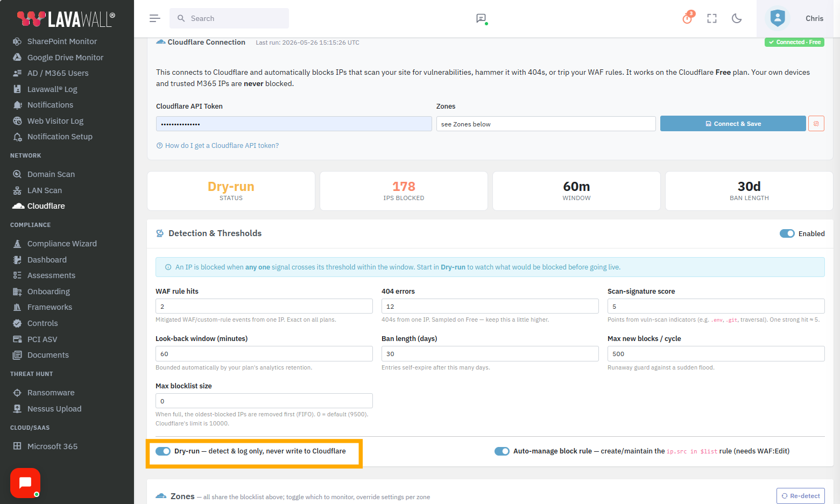840x504 pixels.
Task: Click LAN Scan network icon
Action: 17,190
